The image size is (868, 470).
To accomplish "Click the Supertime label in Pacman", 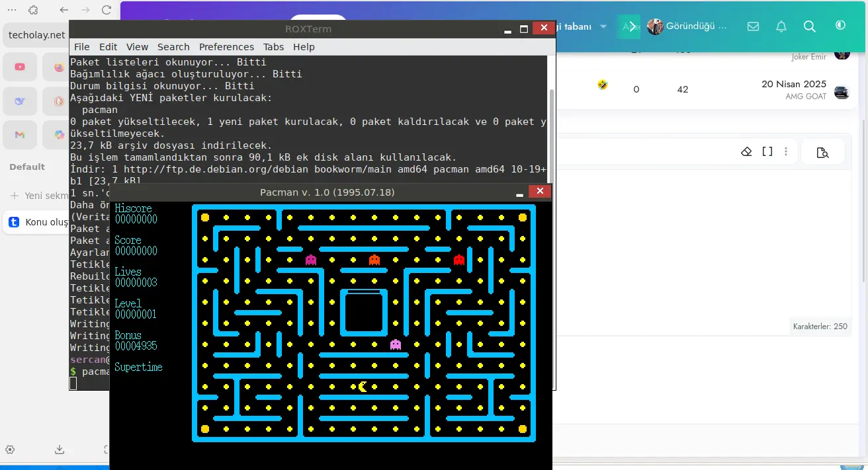I will (138, 367).
